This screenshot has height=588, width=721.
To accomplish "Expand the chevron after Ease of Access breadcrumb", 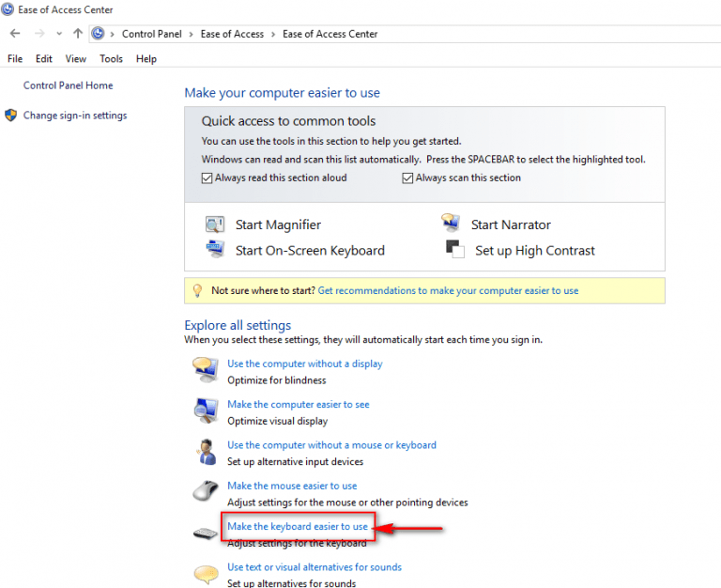I will 273,34.
